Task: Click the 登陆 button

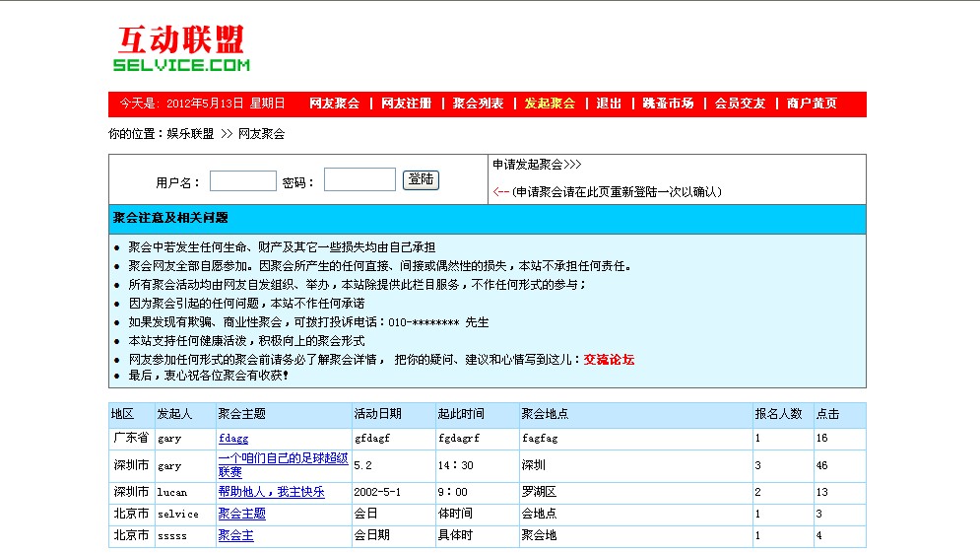Action: click(x=421, y=180)
